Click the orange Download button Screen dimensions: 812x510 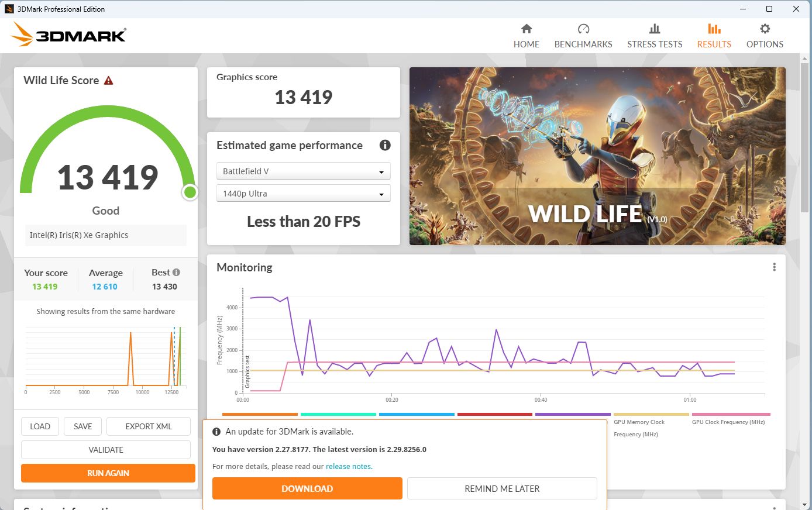(307, 488)
